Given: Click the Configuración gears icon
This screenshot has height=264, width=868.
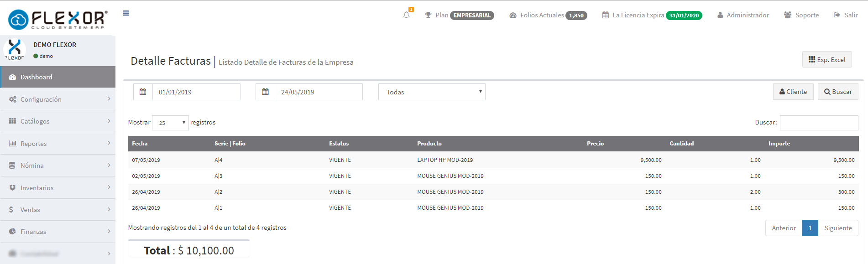Looking at the screenshot, I should tap(12, 99).
